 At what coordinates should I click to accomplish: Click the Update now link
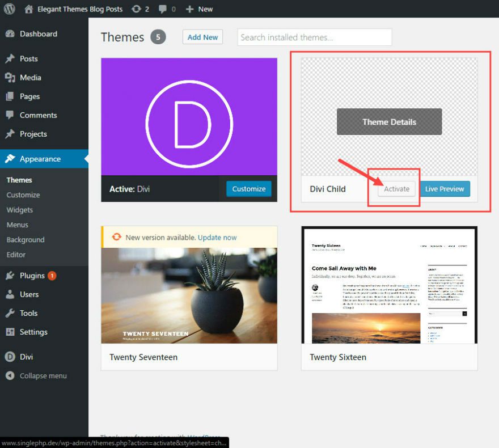coord(217,238)
